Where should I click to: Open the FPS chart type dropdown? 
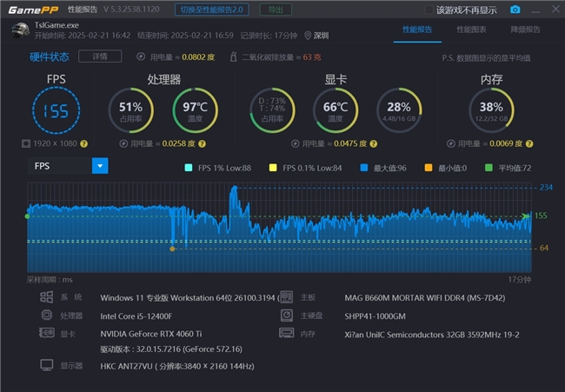(x=68, y=166)
